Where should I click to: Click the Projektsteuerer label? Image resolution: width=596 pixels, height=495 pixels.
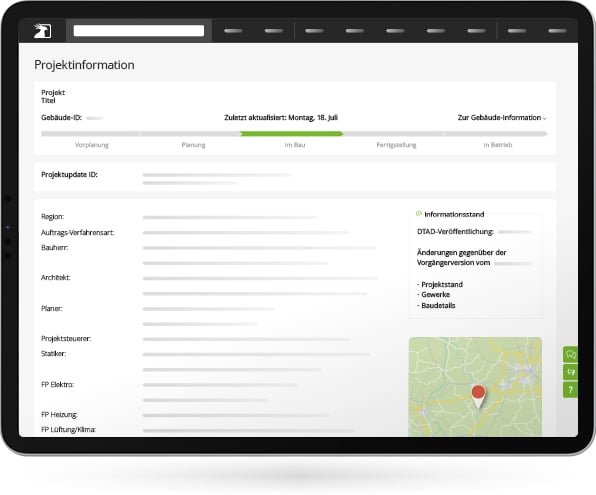point(66,338)
